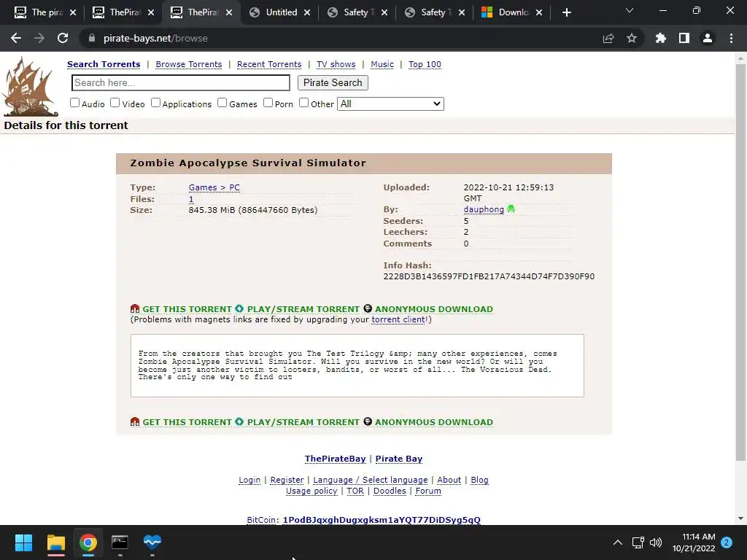Viewport: 747px width, 560px height.
Task: Click the Pirate Bay ship logo
Action: (x=31, y=87)
